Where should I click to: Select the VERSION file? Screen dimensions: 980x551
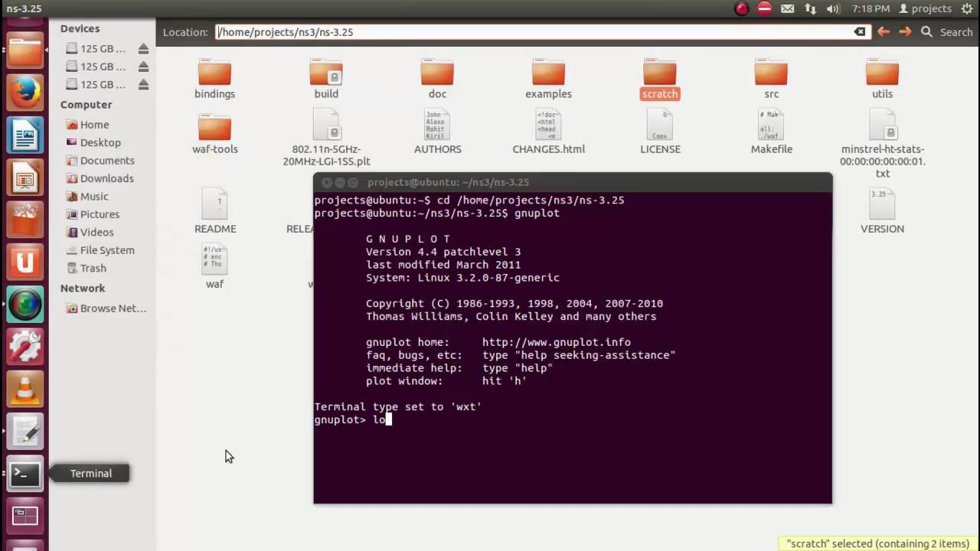[882, 212]
